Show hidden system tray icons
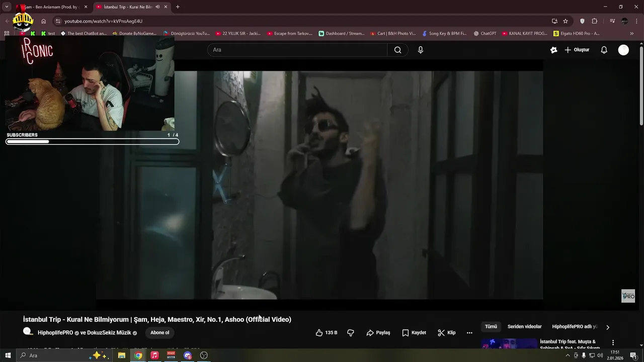 tap(568, 355)
